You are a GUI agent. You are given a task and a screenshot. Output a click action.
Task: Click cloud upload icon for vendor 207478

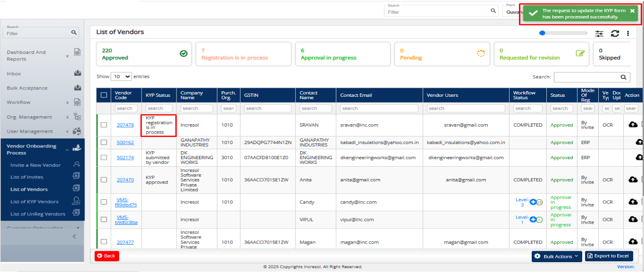[x=633, y=125]
